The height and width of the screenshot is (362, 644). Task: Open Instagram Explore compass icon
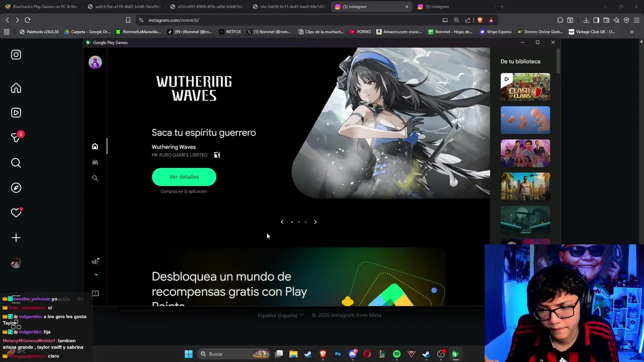coord(16,188)
